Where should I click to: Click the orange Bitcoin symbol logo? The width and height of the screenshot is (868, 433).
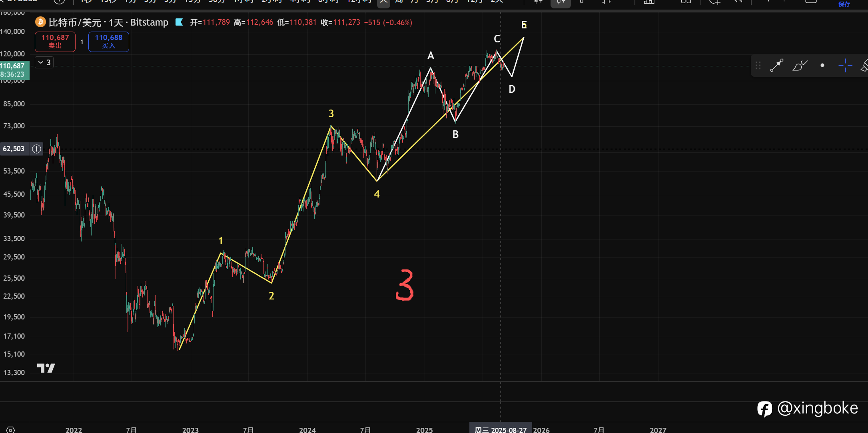click(40, 22)
